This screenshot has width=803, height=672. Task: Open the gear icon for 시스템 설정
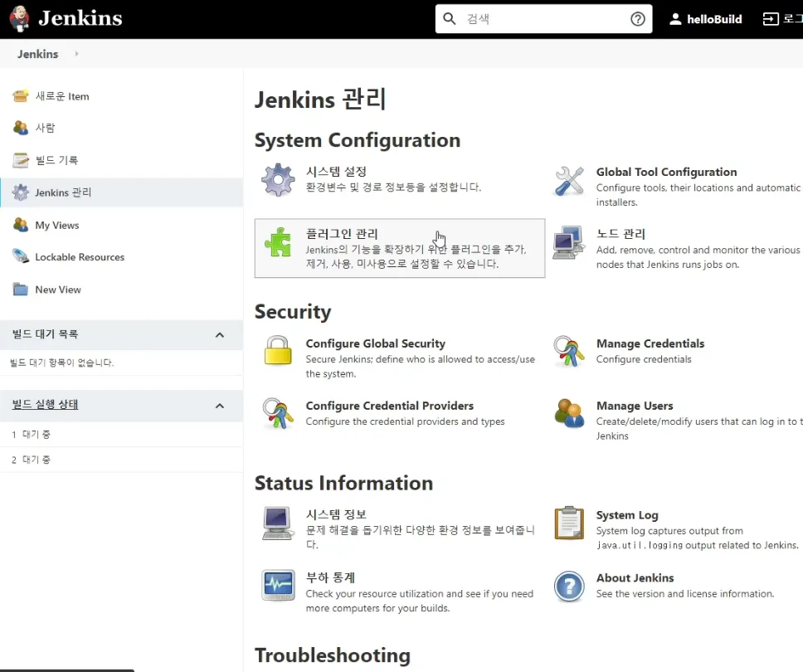(x=278, y=179)
